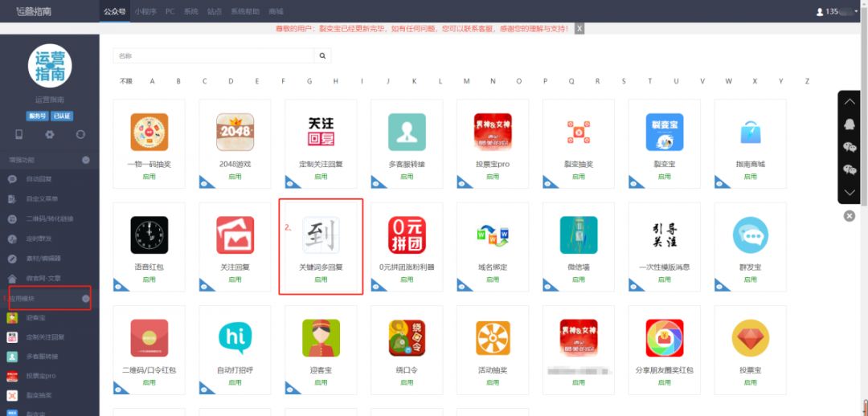Screen dimensions: 868x416
Task: Collapse the 应用模块 sidebar section
Action: pyautogui.click(x=86, y=299)
